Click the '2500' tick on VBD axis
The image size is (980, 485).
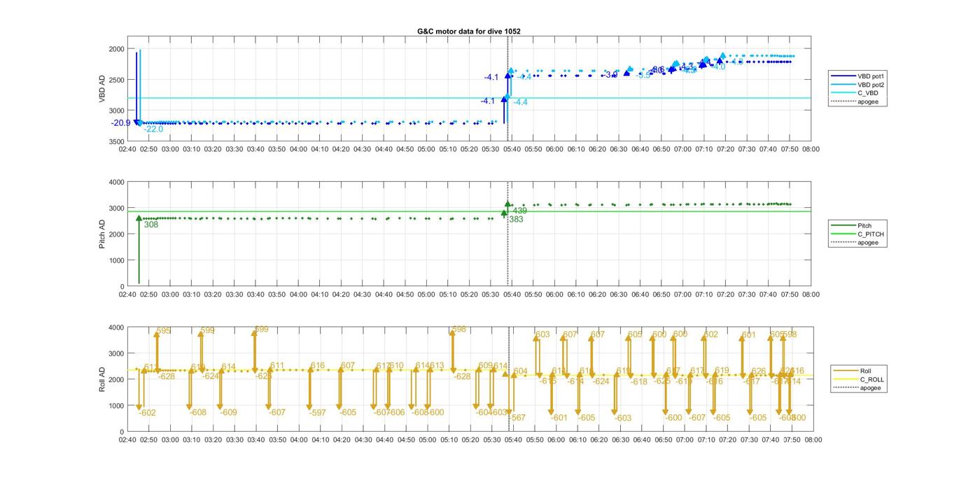pyautogui.click(x=116, y=80)
